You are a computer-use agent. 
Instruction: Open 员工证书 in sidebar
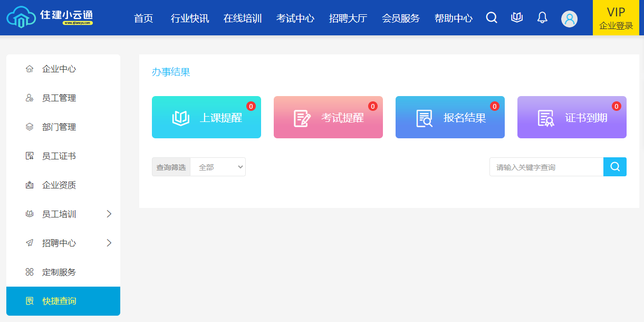(x=59, y=156)
